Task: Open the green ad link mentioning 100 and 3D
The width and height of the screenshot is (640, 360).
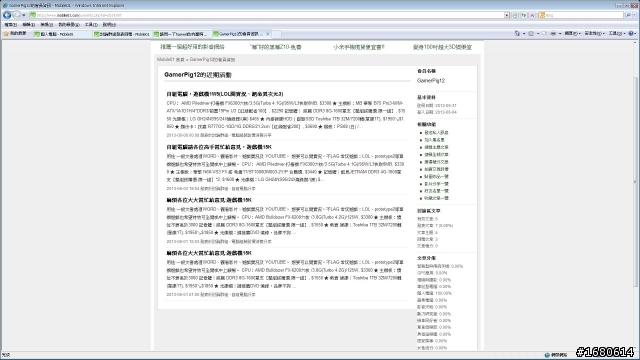Action: pyautogui.click(x=442, y=47)
